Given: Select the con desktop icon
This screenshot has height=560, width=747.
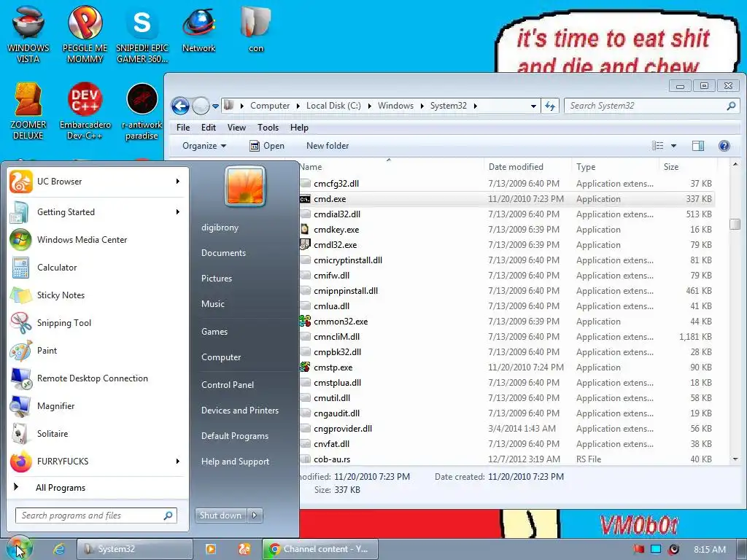Looking at the screenshot, I should click(256, 29).
